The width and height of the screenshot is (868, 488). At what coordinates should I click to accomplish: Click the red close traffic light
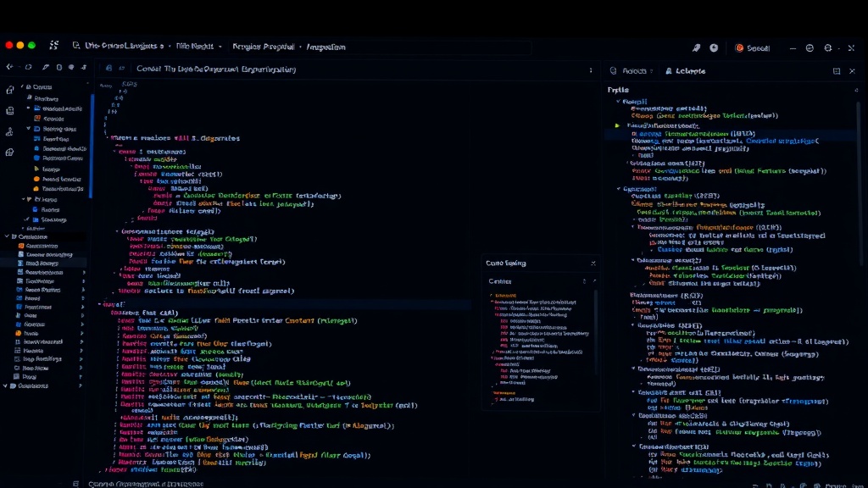8,46
